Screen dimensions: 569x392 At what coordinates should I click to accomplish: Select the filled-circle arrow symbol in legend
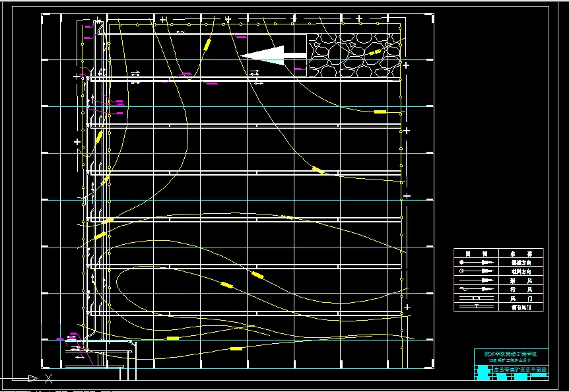[477, 262]
